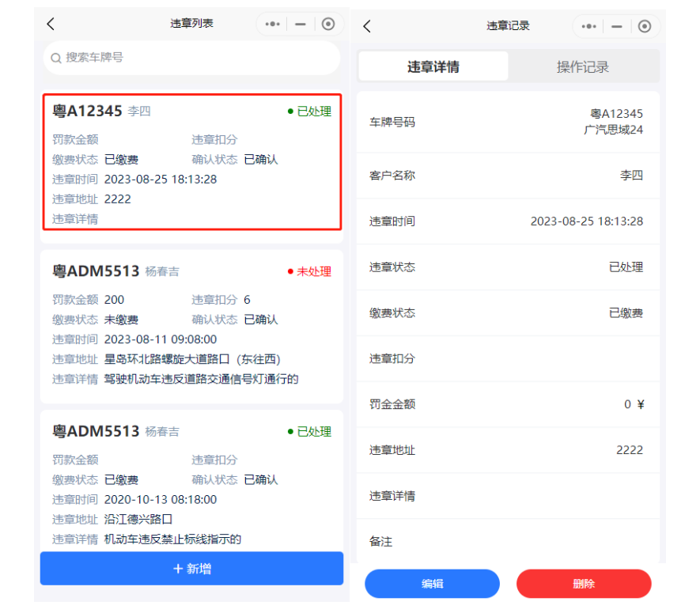Open the three-dot menu on 违章列表
700x613 pixels.
(273, 25)
